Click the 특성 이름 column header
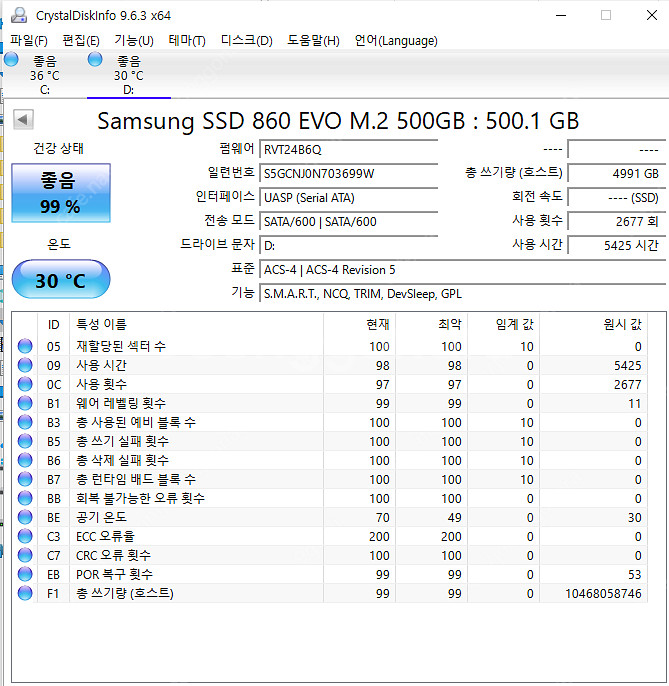669x686 pixels. [x=196, y=324]
